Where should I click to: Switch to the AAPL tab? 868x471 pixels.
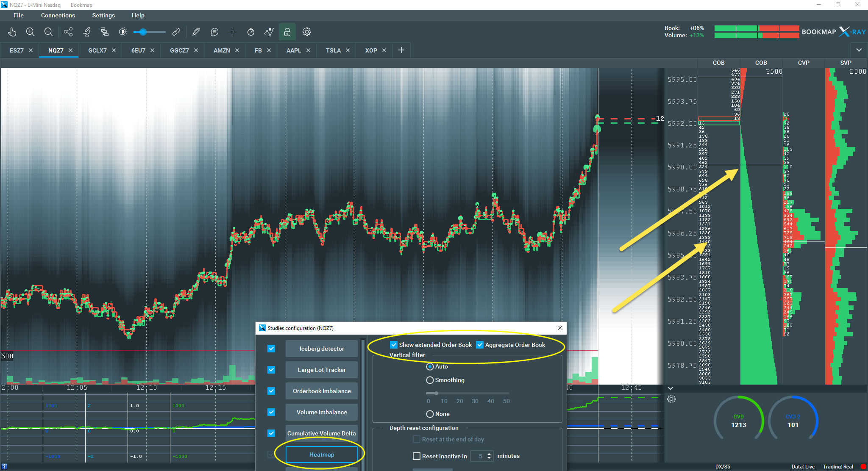(x=294, y=50)
